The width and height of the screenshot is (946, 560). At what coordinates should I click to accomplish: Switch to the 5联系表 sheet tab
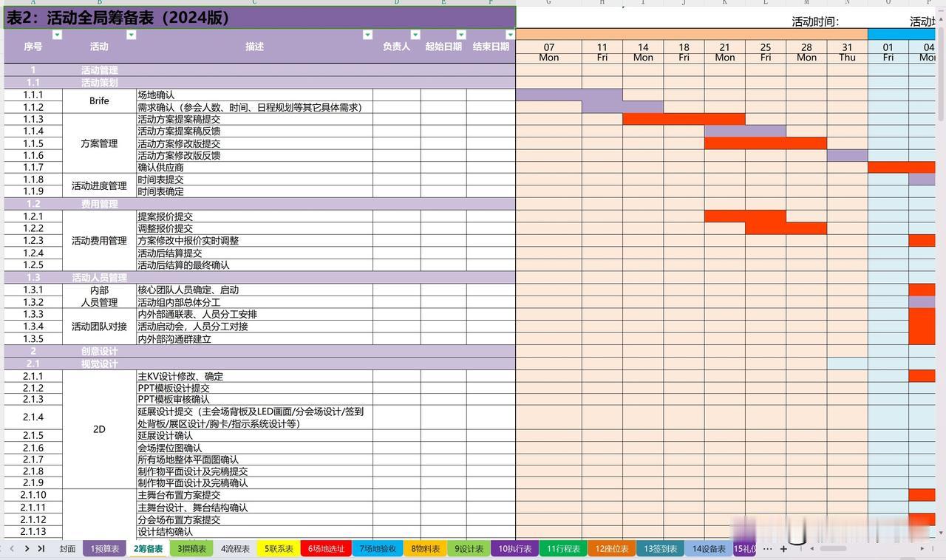coord(279,549)
